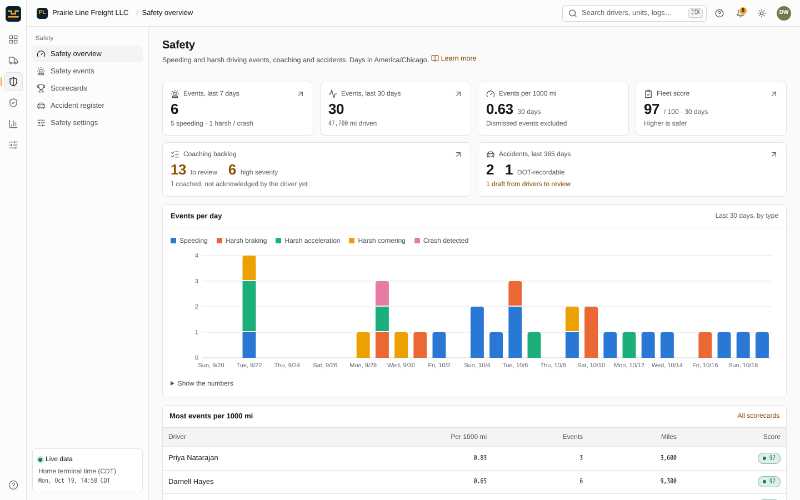Click the 6 high severity count
Screen dimensions: 800x500
(253, 170)
